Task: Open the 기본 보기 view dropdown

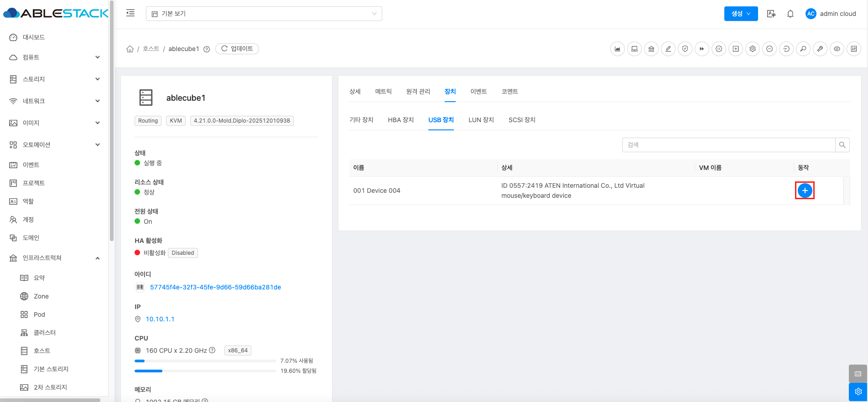Action: click(x=264, y=14)
